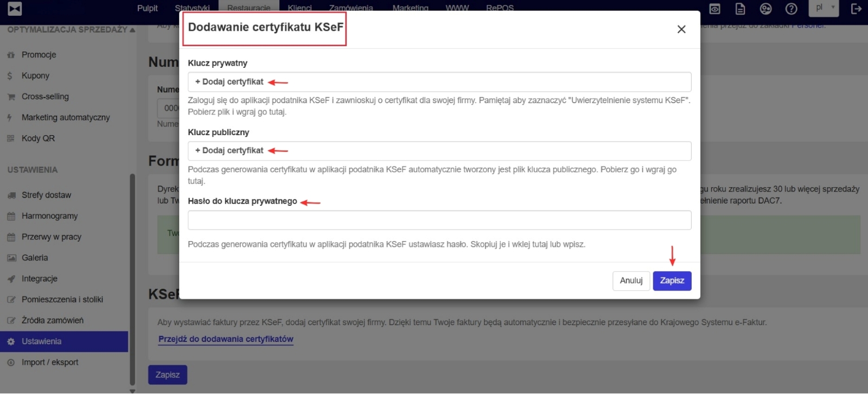Image resolution: width=868 pixels, height=412 pixels.
Task: Click the logout arrow icon
Action: coord(856,9)
